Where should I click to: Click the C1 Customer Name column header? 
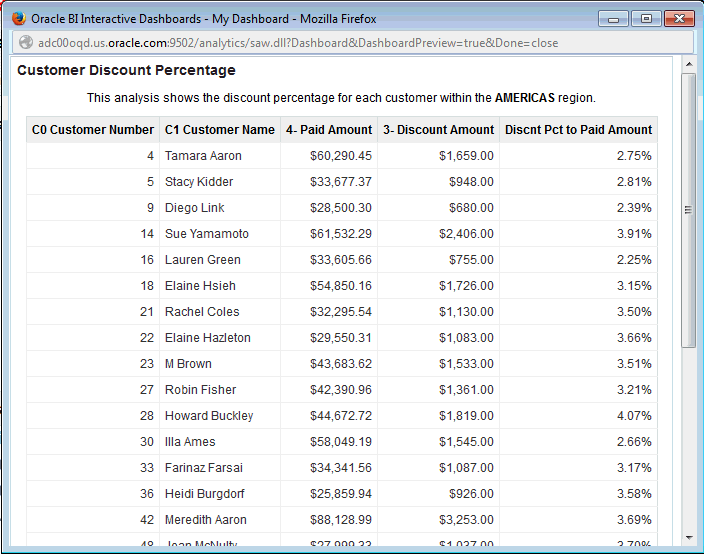click(x=220, y=130)
